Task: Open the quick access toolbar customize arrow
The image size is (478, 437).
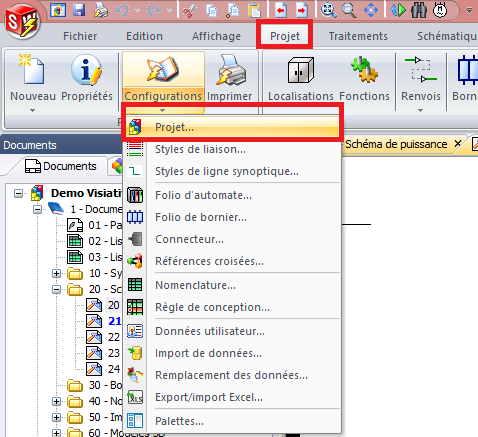Action: pyautogui.click(x=469, y=10)
